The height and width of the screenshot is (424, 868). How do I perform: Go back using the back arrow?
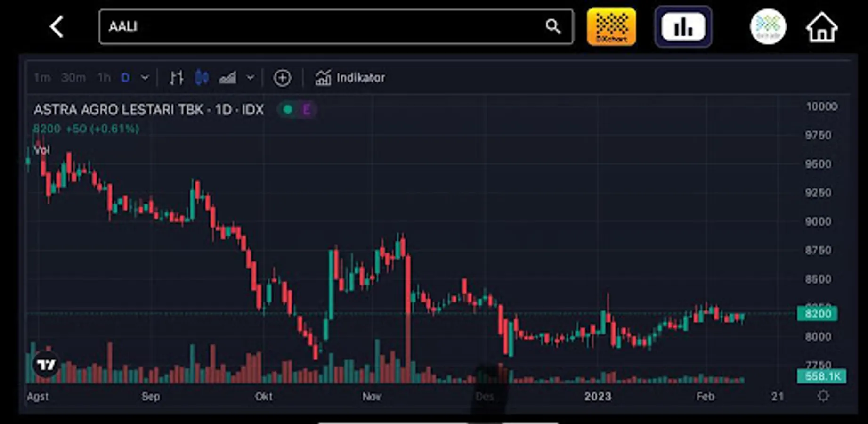pos(57,27)
